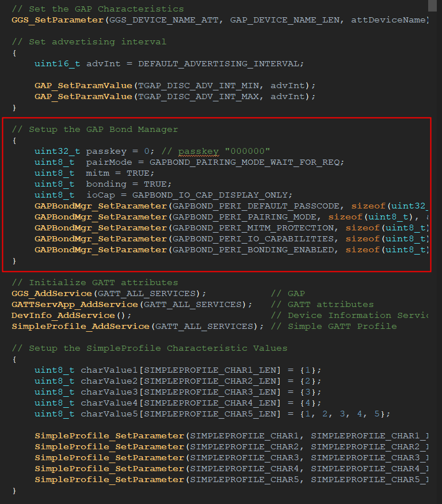This screenshot has height=504, width=442.
Task: Click the DevInfo_AddService function call
Action: pyautogui.click(x=63, y=316)
